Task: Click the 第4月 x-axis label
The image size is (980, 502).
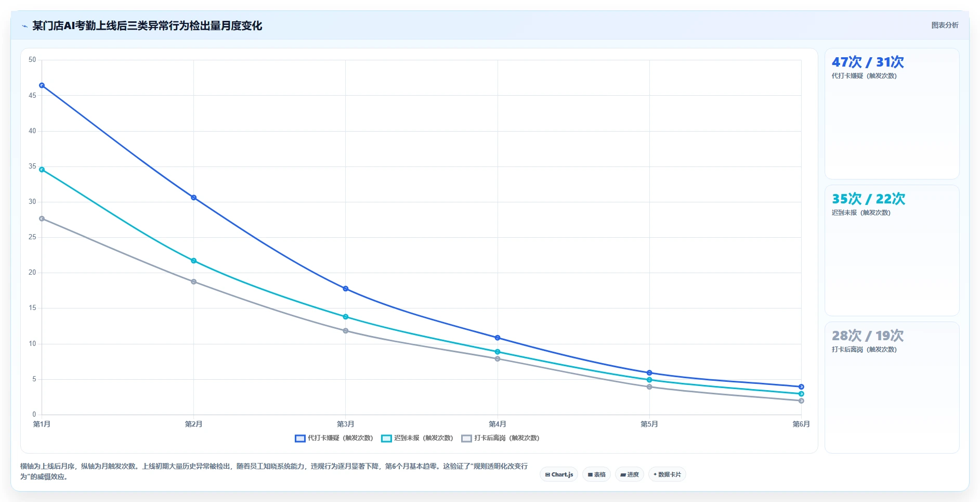Action: coord(497,424)
